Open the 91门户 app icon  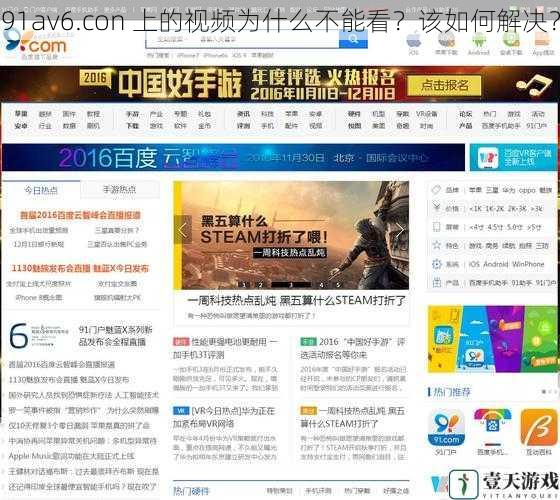[446, 428]
